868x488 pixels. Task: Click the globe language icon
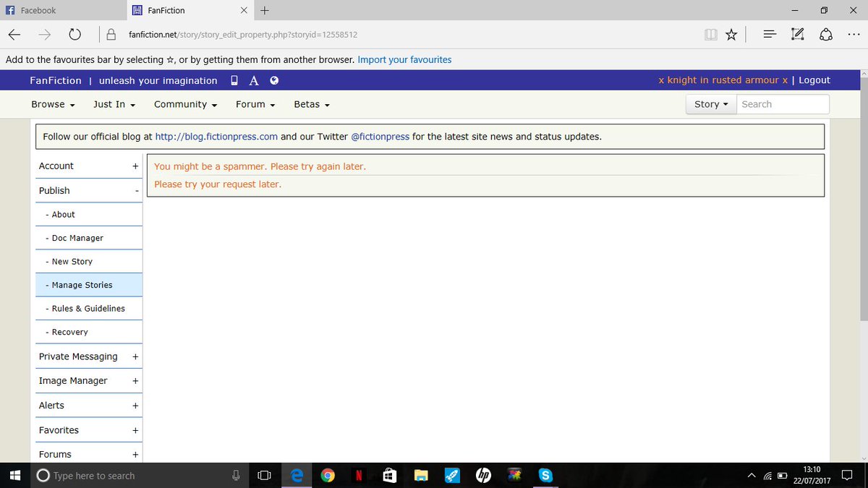click(x=274, y=80)
